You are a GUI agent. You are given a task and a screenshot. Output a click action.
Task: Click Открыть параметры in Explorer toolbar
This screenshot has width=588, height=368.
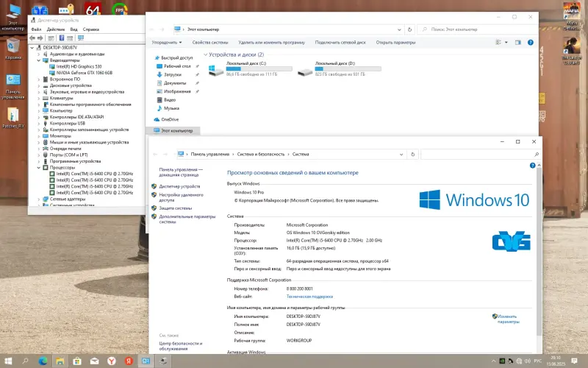[395, 43]
